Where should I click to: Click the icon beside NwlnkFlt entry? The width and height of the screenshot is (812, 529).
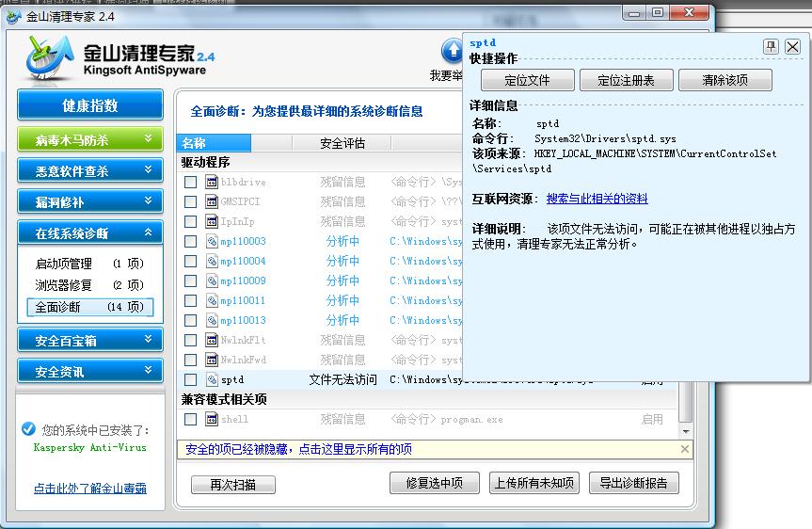(212, 340)
